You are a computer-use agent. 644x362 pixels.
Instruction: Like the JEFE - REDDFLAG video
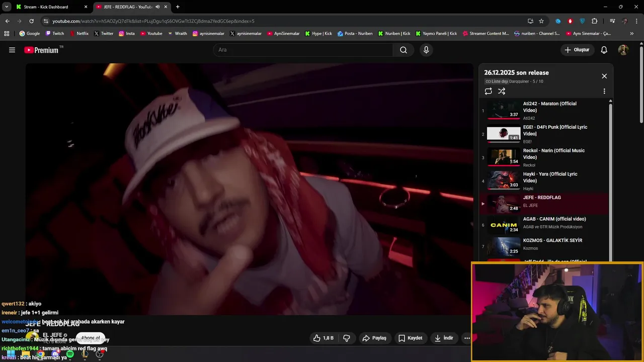pos(324,338)
